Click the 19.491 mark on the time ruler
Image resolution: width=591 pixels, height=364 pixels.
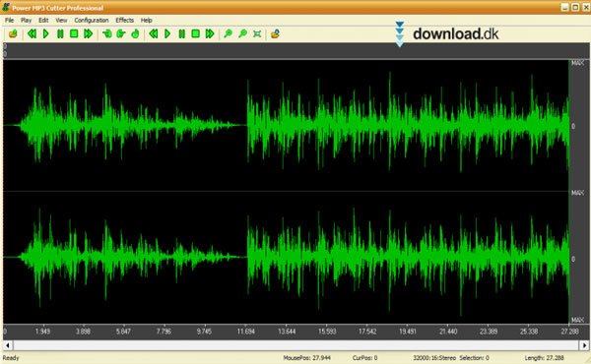pos(408,332)
